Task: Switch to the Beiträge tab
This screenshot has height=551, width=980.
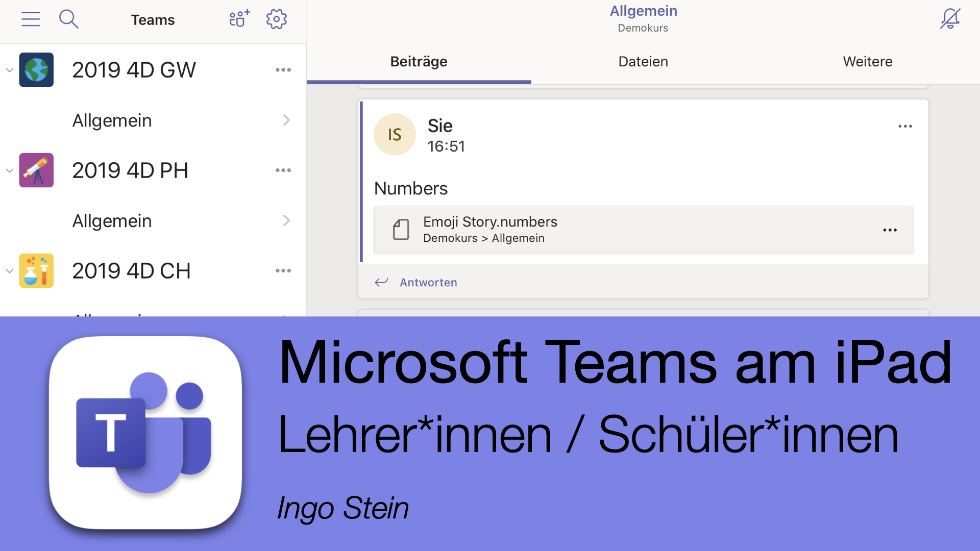Action: click(x=419, y=62)
